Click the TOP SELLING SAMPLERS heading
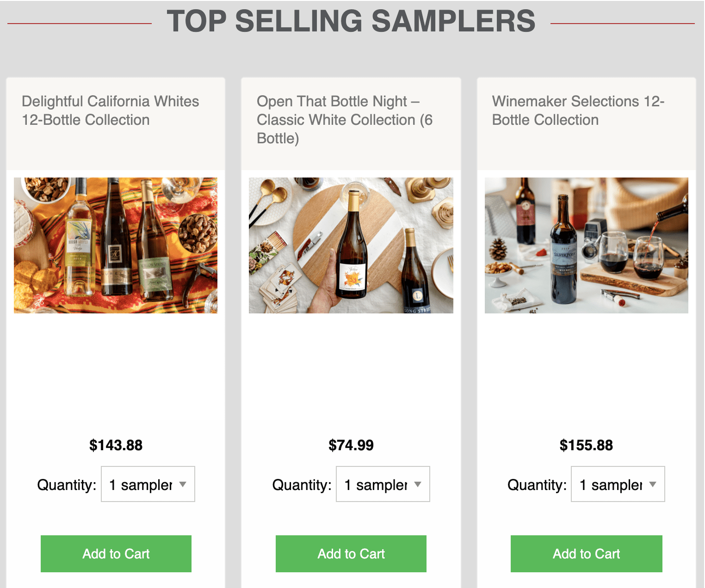The image size is (705, 588). 352,20
